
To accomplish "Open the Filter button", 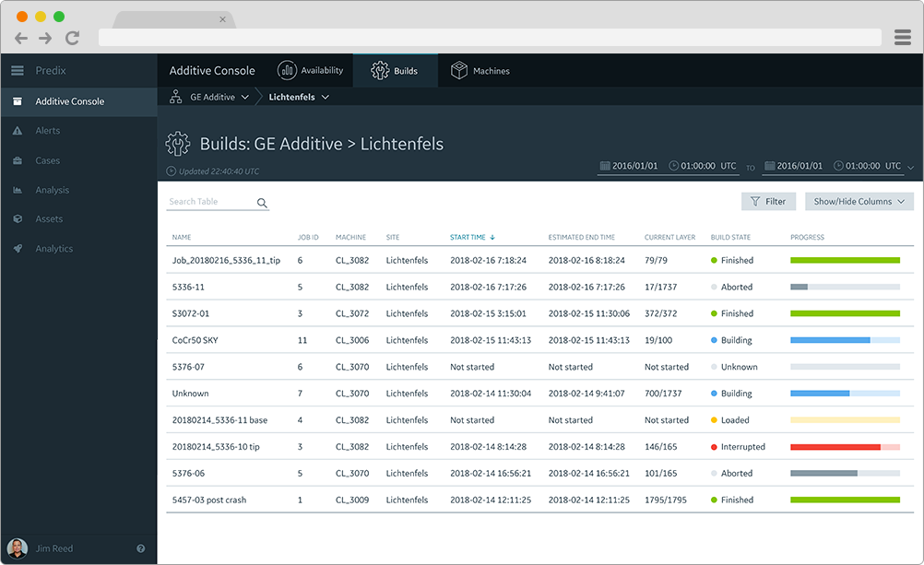I will coord(768,202).
